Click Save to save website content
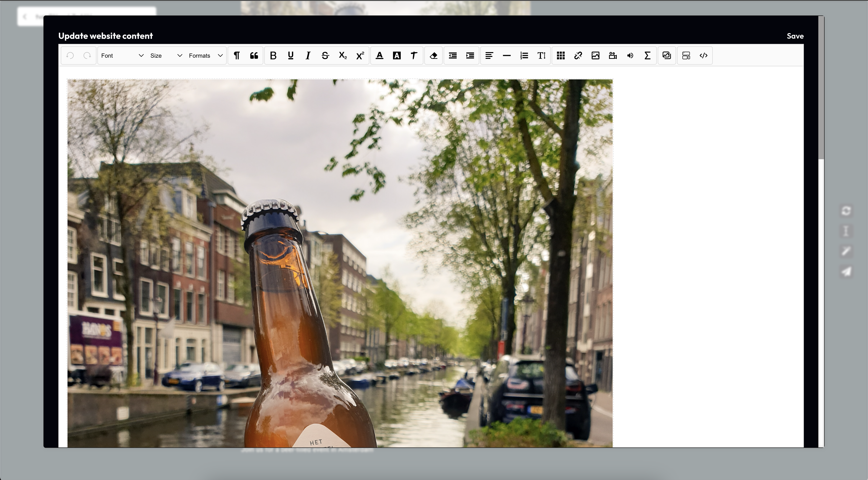Screen dimensions: 868x480 pyautogui.click(x=795, y=36)
